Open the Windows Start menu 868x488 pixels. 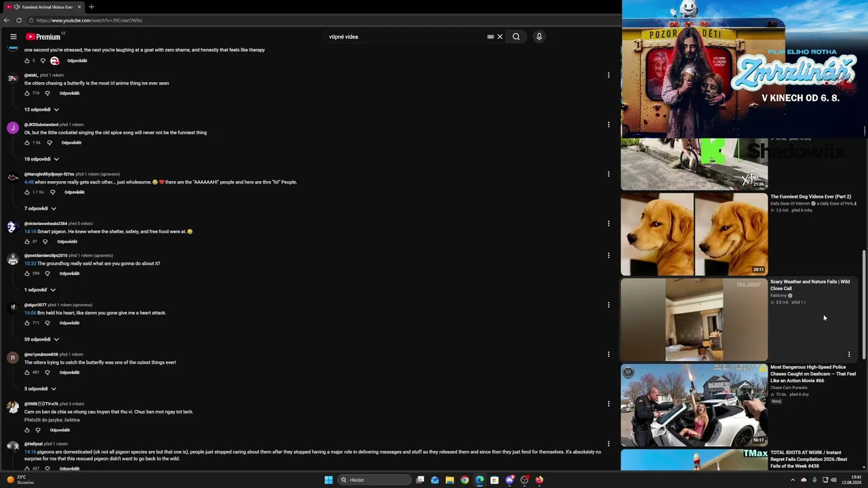point(329,480)
